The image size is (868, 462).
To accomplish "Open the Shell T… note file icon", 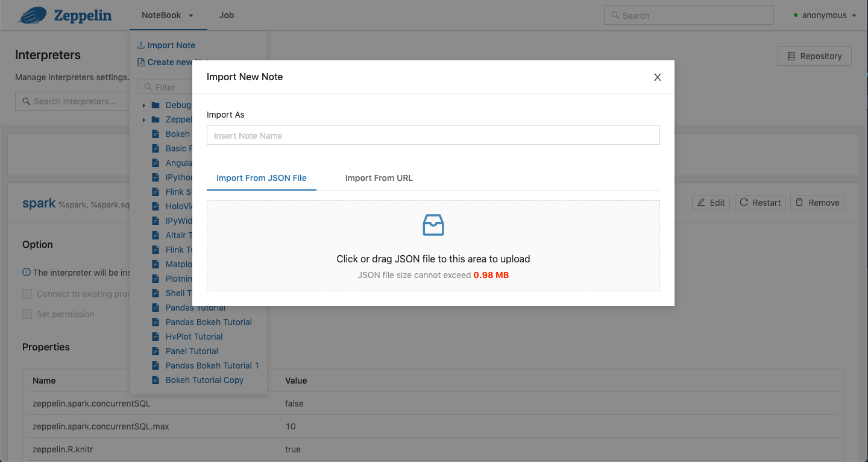I will coord(156,293).
